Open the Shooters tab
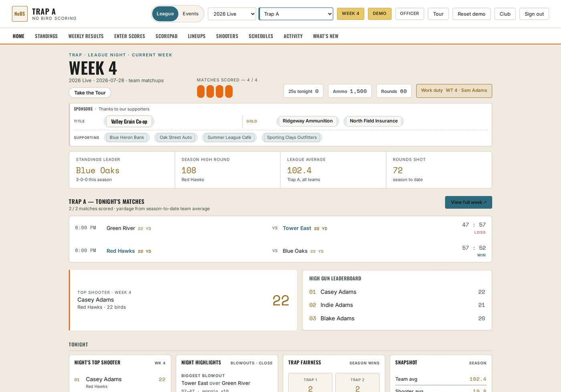This screenshot has height=392, width=561. click(x=227, y=36)
